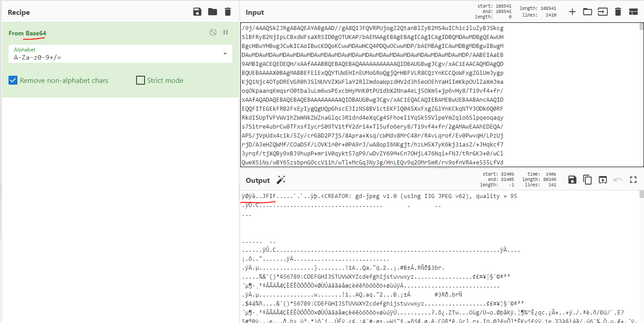The image size is (644, 323).
Task: Click the JFIF header text in output
Action: point(269,196)
